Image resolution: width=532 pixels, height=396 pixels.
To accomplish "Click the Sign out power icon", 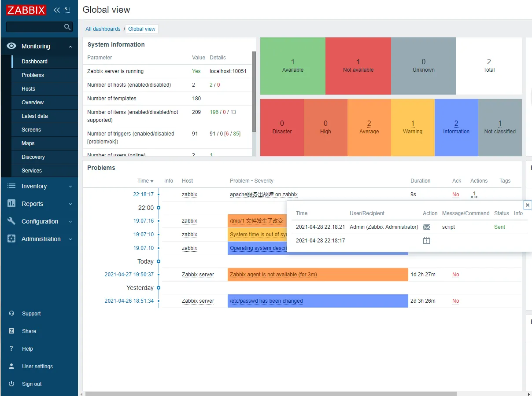I will click(11, 384).
